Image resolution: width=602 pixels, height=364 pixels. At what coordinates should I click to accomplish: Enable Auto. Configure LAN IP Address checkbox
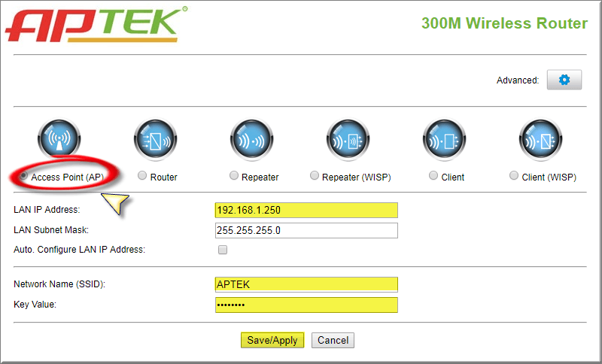222,250
